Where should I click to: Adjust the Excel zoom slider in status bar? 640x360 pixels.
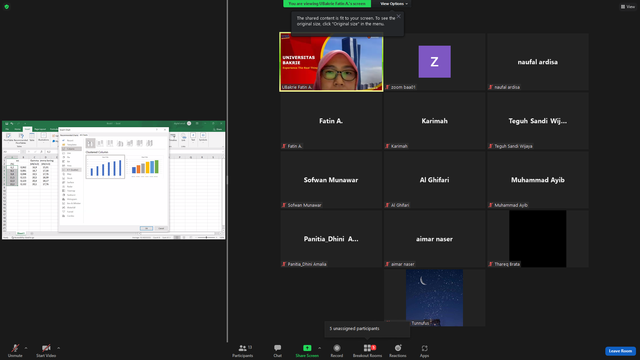[x=207, y=237]
